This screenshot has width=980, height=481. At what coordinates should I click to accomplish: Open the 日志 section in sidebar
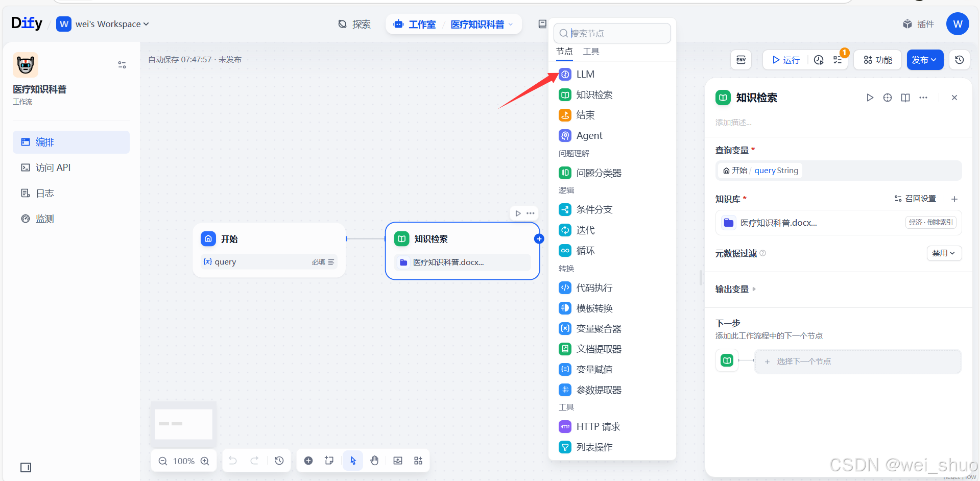coord(44,193)
